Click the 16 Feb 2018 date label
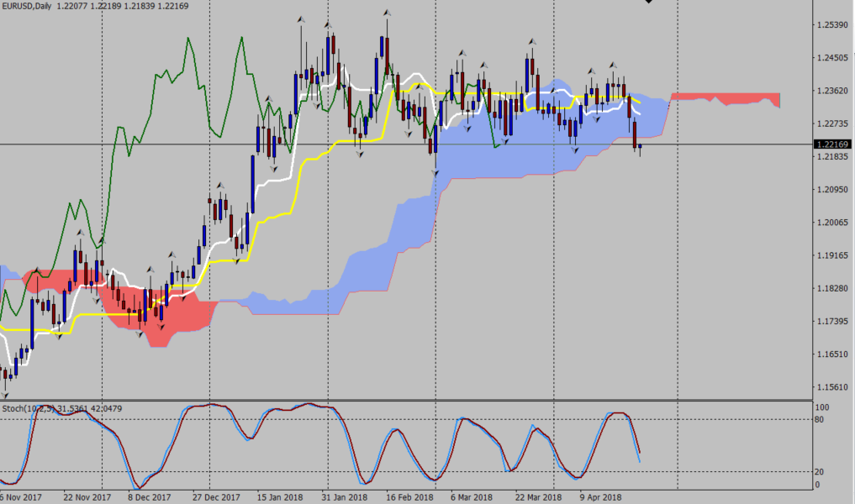Screen dimensions: 855x504 (409, 497)
